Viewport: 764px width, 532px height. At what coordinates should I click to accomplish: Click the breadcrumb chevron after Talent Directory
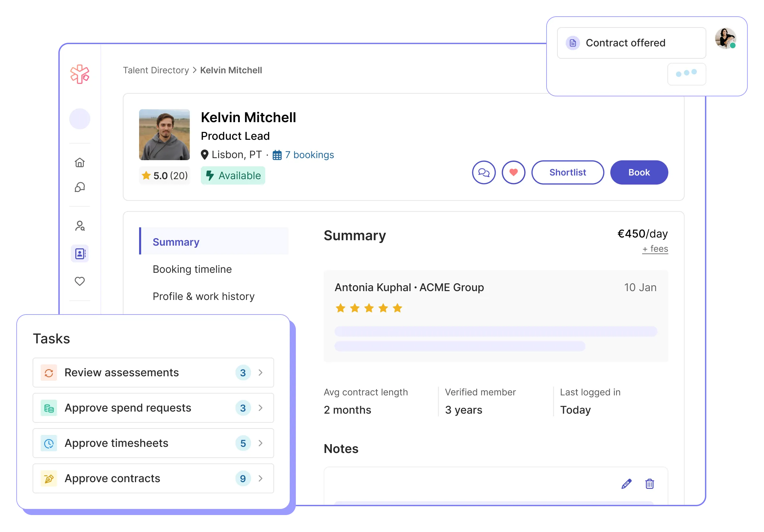pos(195,70)
